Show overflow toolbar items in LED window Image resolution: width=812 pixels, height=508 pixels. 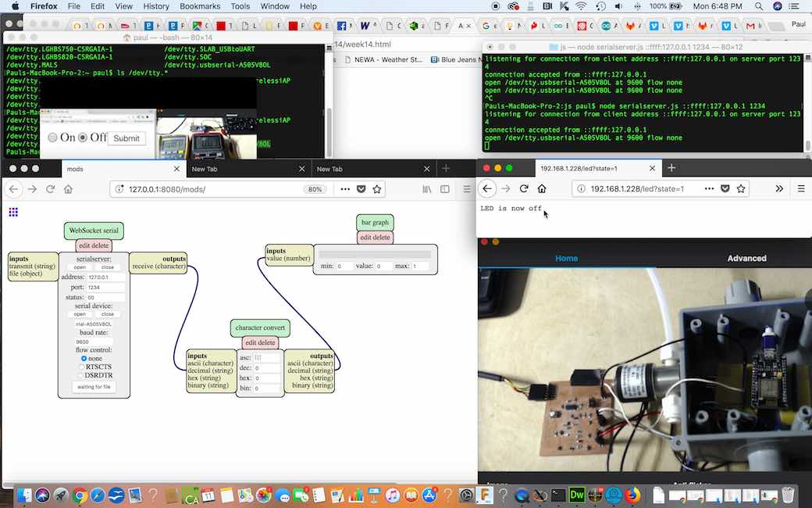(x=779, y=188)
